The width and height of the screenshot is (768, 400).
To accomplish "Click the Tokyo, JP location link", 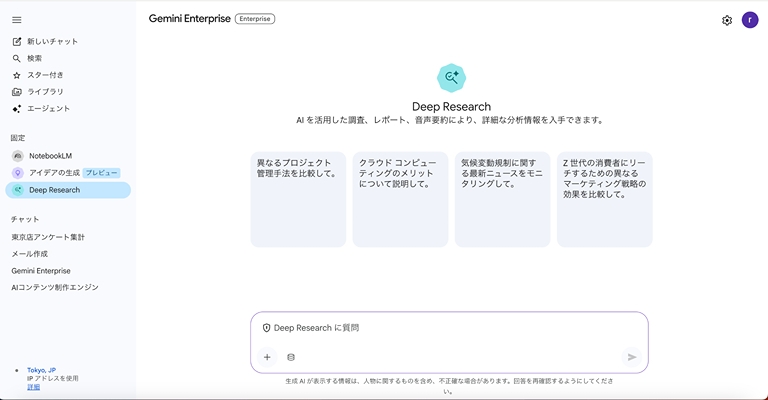I will (41, 370).
